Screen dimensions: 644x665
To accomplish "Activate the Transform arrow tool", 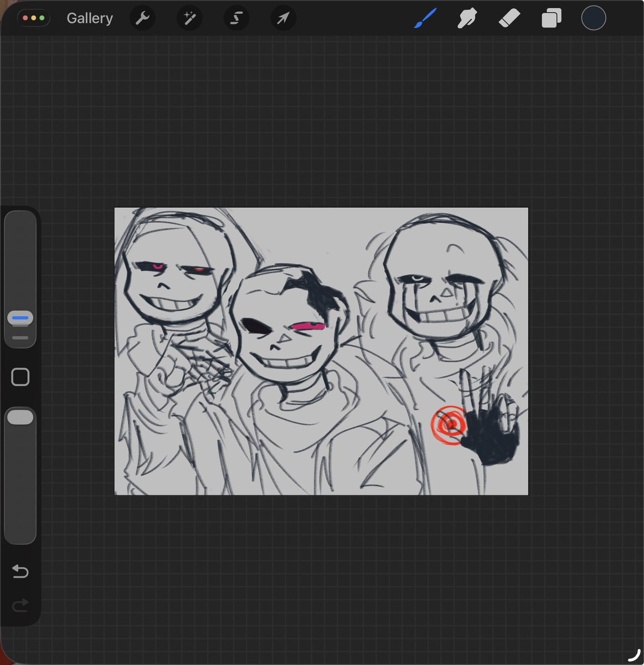I will point(283,19).
